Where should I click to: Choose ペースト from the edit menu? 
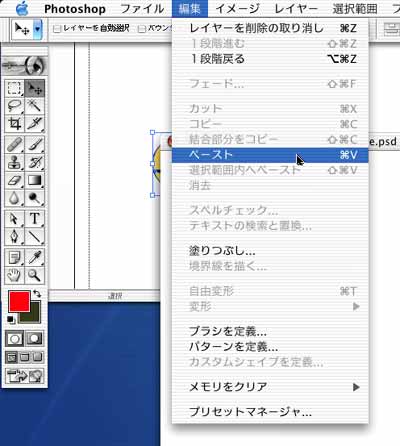coord(270,155)
